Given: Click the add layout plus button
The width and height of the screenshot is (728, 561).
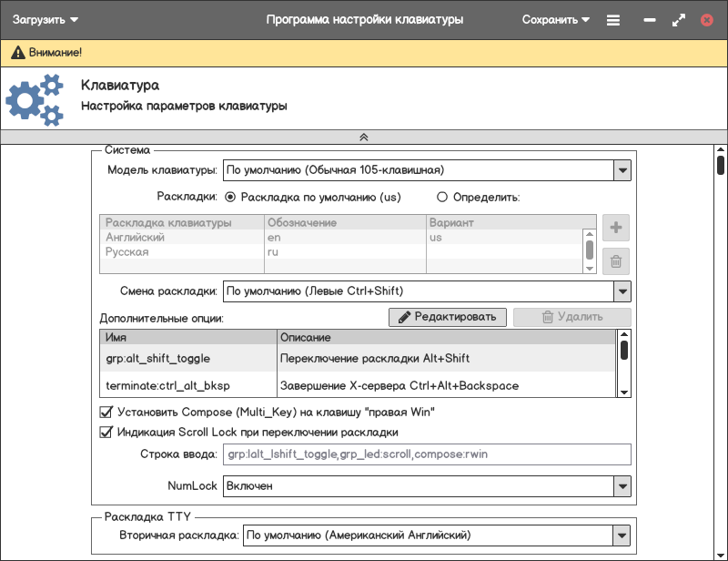Looking at the screenshot, I should coord(616,228).
